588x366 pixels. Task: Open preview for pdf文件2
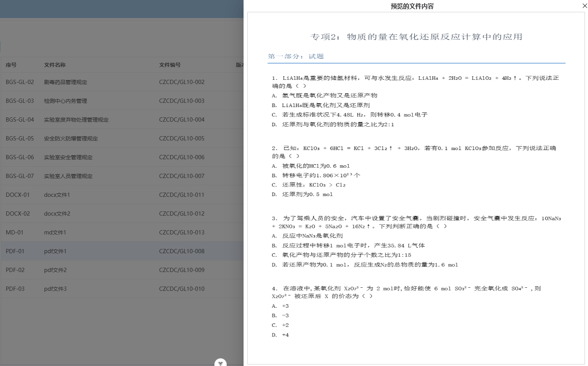(55, 270)
